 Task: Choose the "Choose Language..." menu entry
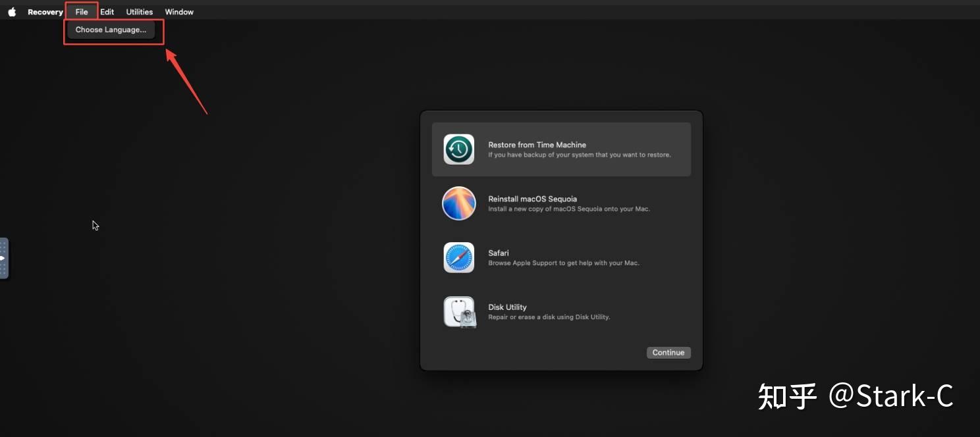[x=111, y=30]
